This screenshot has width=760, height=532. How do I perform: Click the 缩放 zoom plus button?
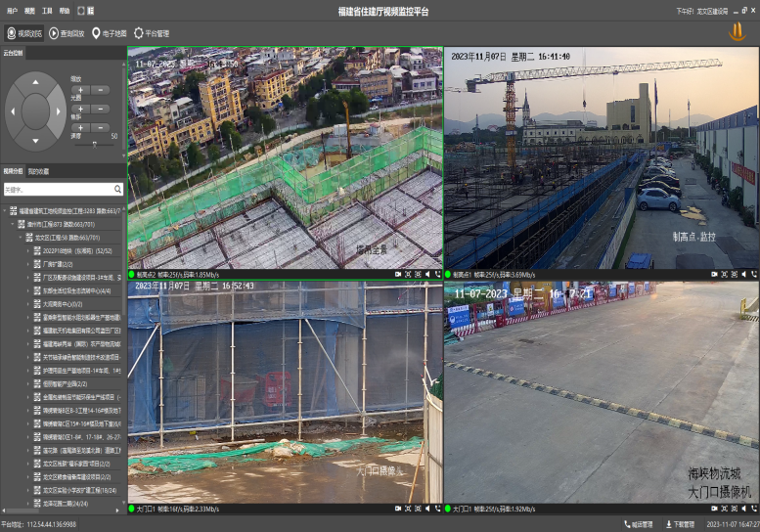(80, 90)
